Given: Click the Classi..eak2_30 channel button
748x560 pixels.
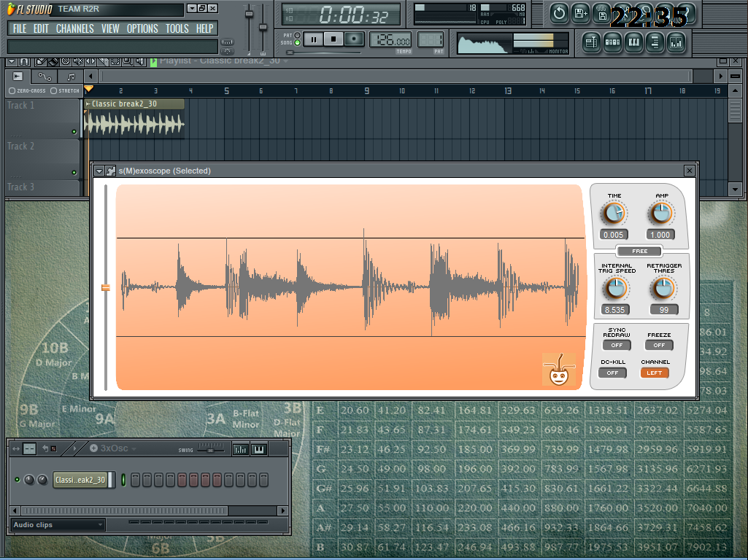Looking at the screenshot, I should [x=80, y=480].
